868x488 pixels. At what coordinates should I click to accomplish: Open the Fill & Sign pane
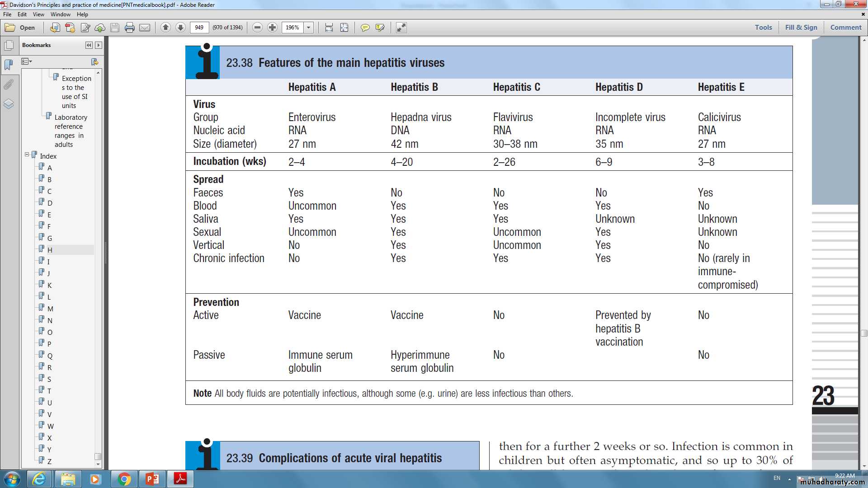coord(801,27)
